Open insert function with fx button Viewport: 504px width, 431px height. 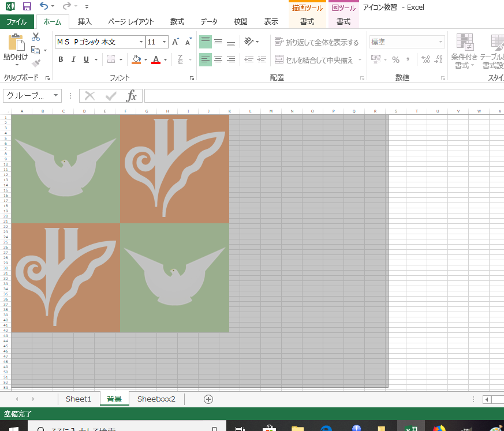pos(132,96)
